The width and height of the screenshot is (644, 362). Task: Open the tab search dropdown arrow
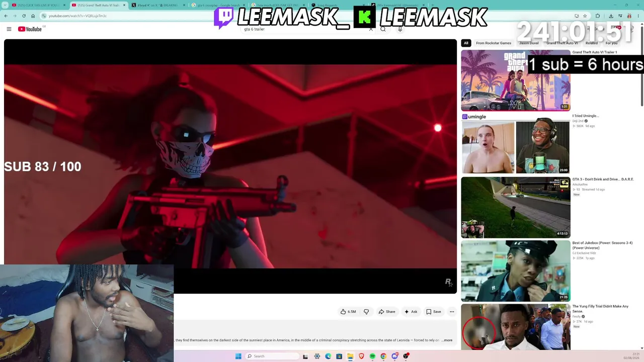click(x=6, y=5)
